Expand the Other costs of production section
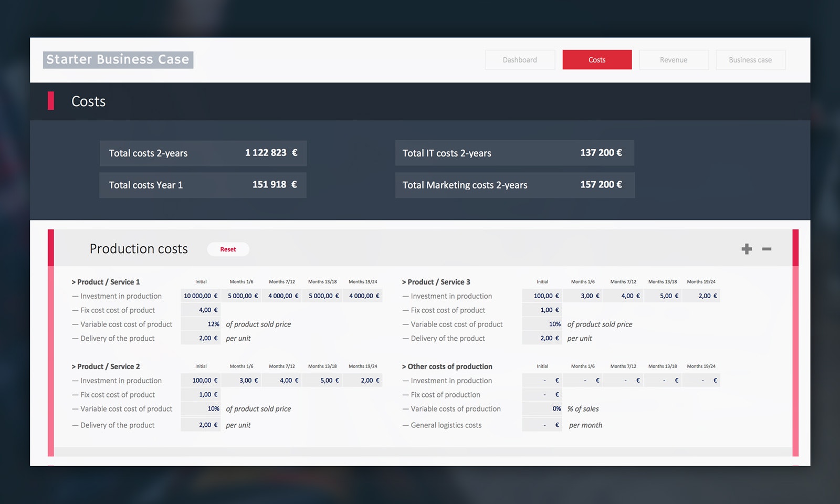The height and width of the screenshot is (504, 840). coord(447,366)
